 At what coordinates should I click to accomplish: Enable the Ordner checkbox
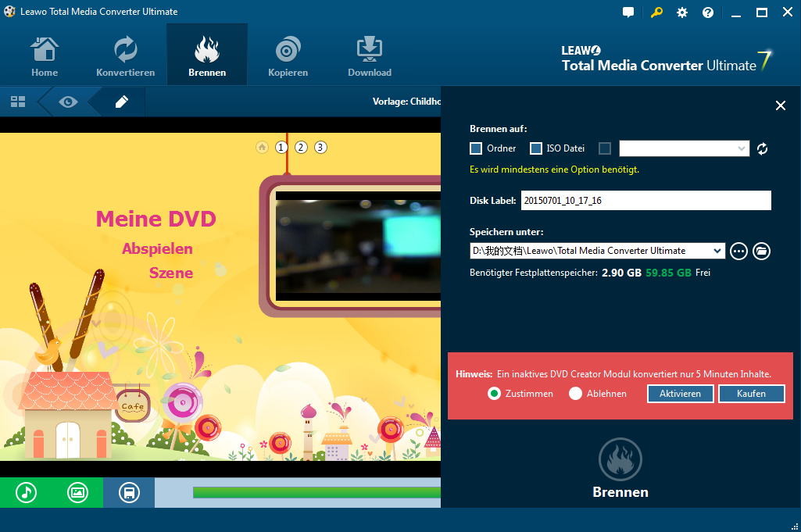(476, 148)
